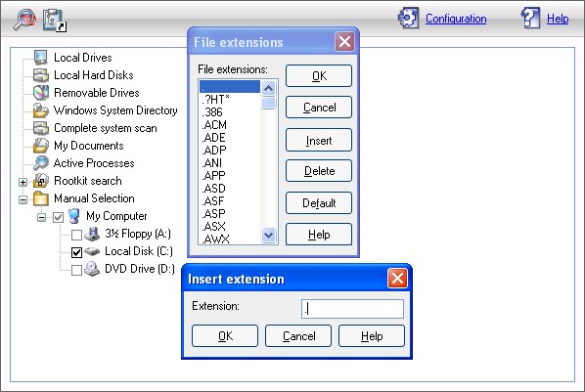Select the highlighted "." extension entry

pos(230,87)
